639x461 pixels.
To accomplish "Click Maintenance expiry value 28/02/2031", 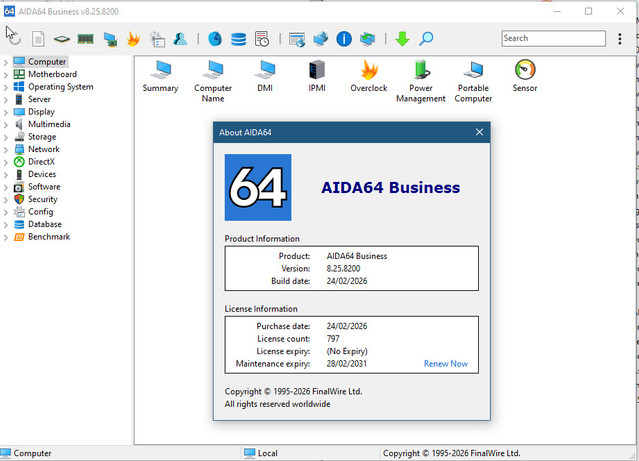I will [346, 364].
